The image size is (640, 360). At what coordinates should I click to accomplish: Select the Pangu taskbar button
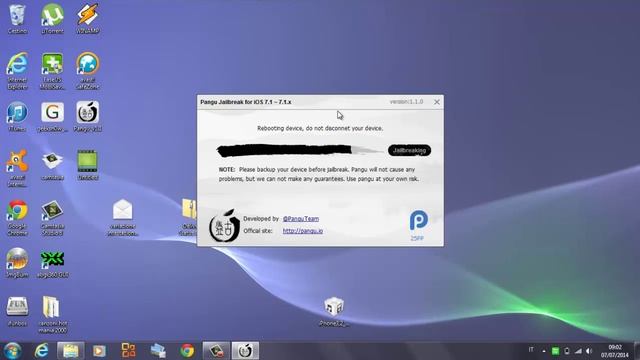point(245,351)
